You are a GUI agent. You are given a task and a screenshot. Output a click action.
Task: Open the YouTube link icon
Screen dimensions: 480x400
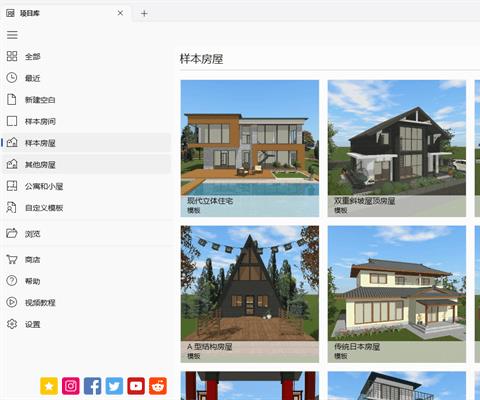(136, 386)
